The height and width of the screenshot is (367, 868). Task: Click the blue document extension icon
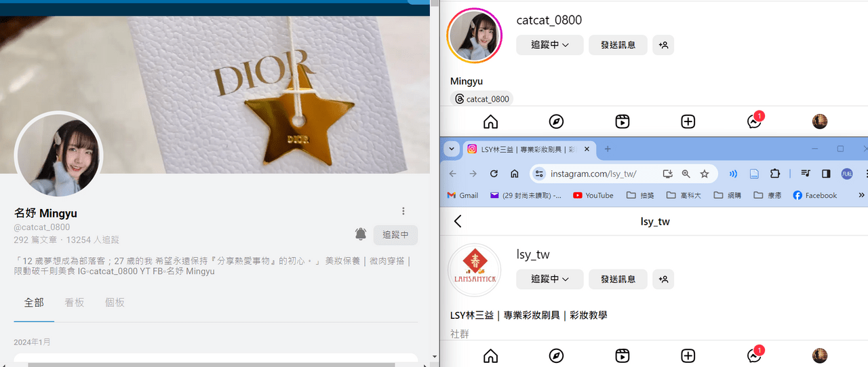pos(754,174)
